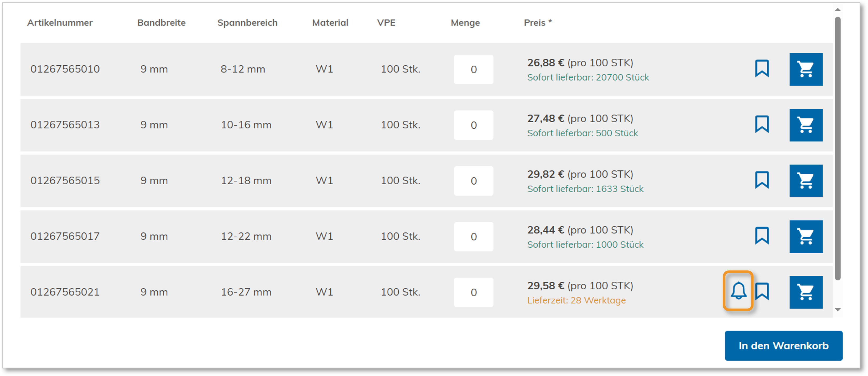Click the bell notification icon for 01267565021
The height and width of the screenshot is (376, 868).
pyautogui.click(x=739, y=291)
